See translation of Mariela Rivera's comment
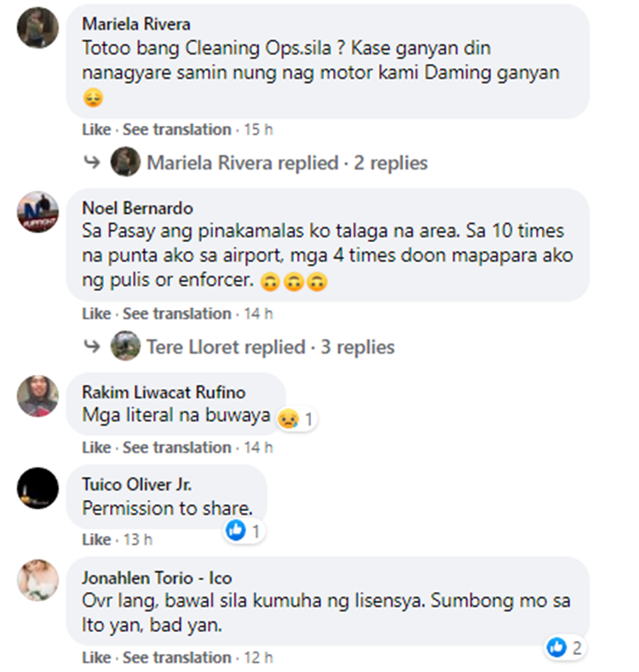 (177, 129)
